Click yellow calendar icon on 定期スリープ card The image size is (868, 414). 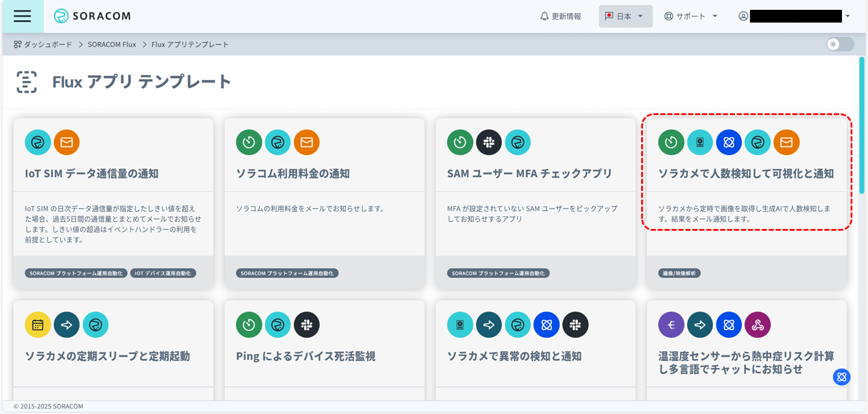click(x=38, y=324)
